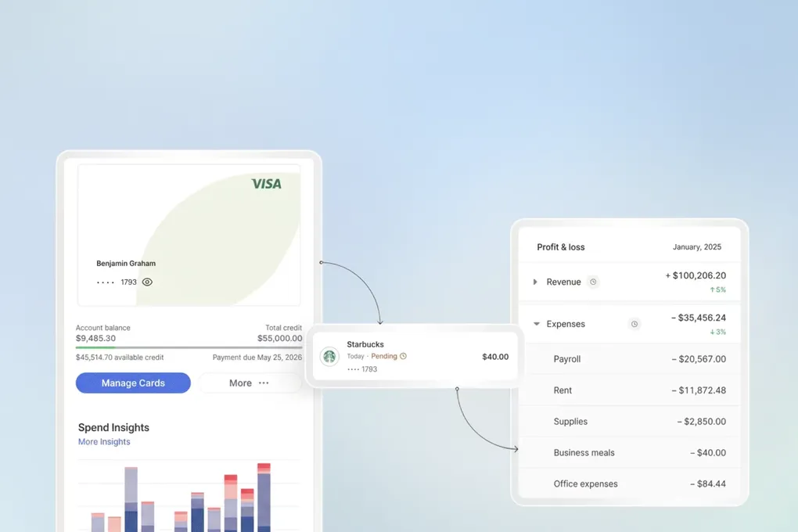Click the 5% revenue increase indicator
This screenshot has width=798, height=532.
point(717,289)
